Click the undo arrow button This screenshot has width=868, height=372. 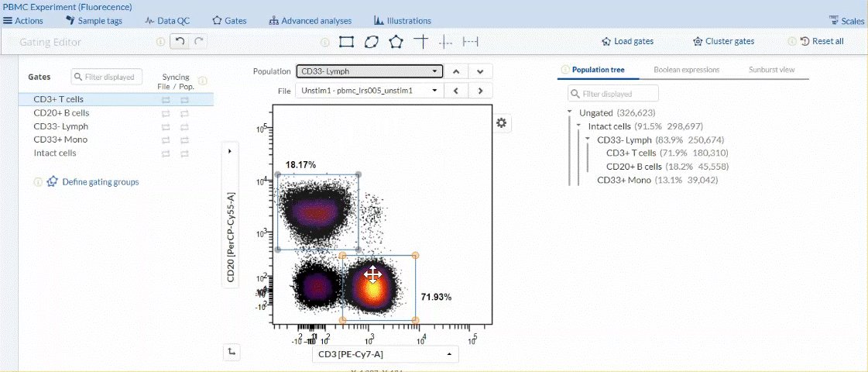pos(180,41)
